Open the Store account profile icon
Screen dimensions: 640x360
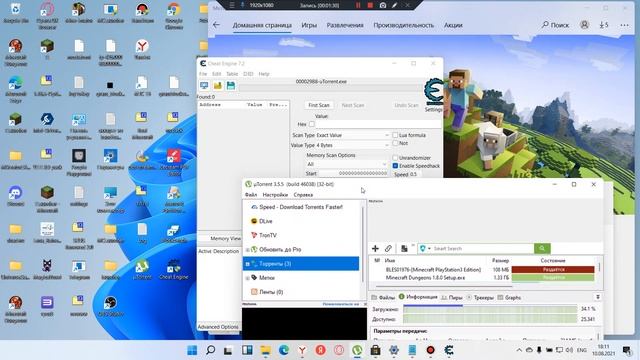point(584,25)
